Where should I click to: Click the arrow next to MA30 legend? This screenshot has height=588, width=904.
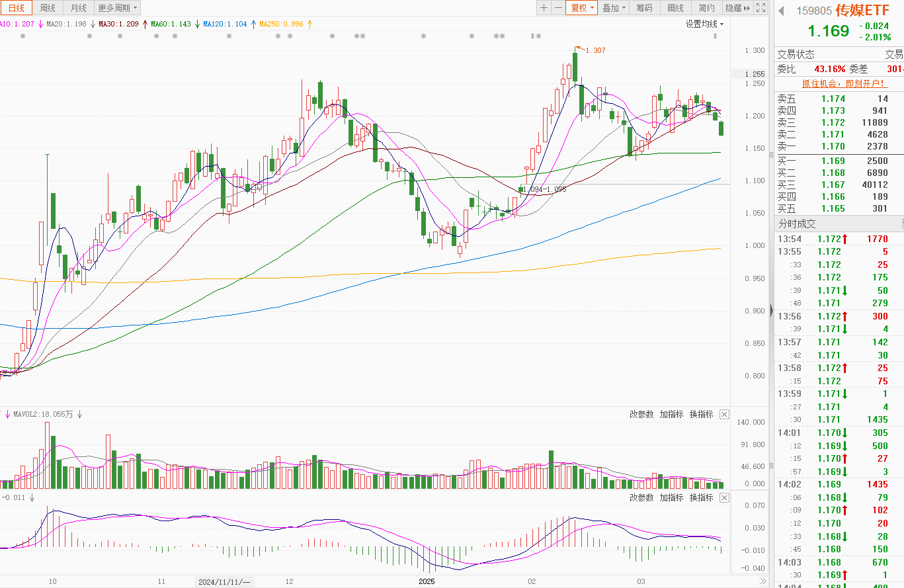(x=145, y=24)
